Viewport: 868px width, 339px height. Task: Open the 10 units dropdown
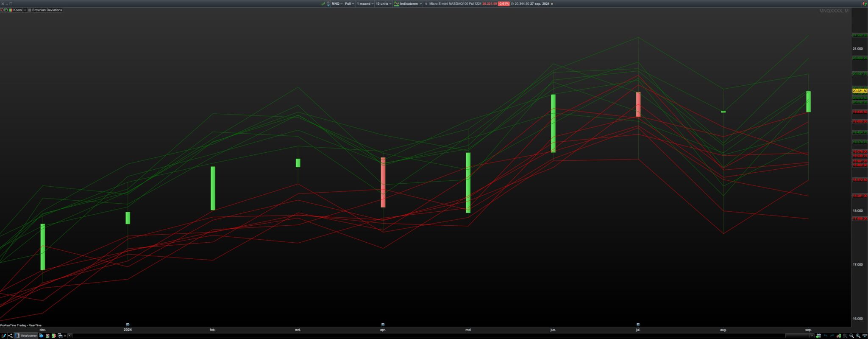pos(383,4)
